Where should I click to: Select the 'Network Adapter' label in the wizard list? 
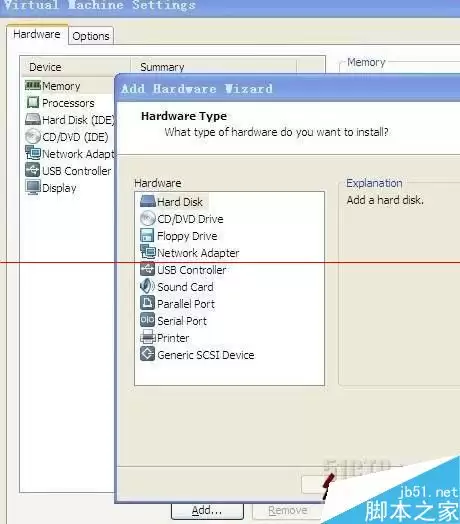click(198, 253)
